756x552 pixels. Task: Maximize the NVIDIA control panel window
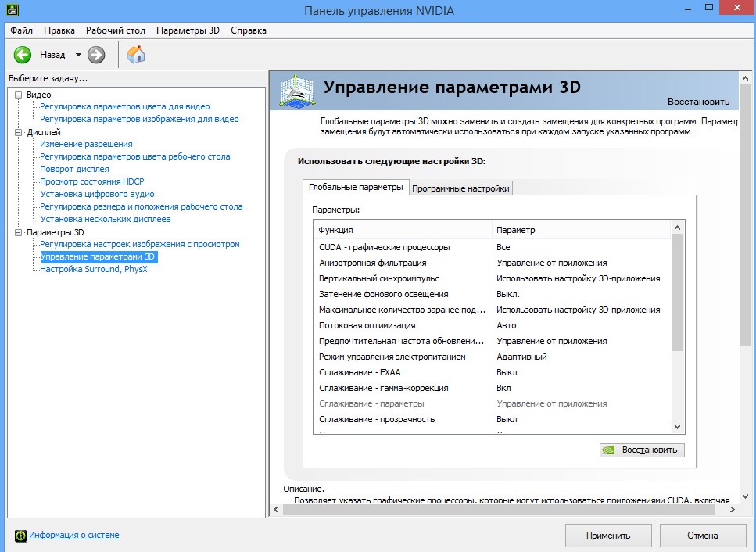click(x=709, y=7)
